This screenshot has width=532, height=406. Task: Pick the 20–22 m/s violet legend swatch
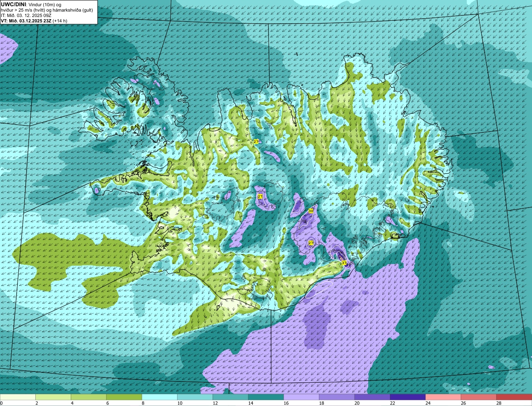click(372, 397)
